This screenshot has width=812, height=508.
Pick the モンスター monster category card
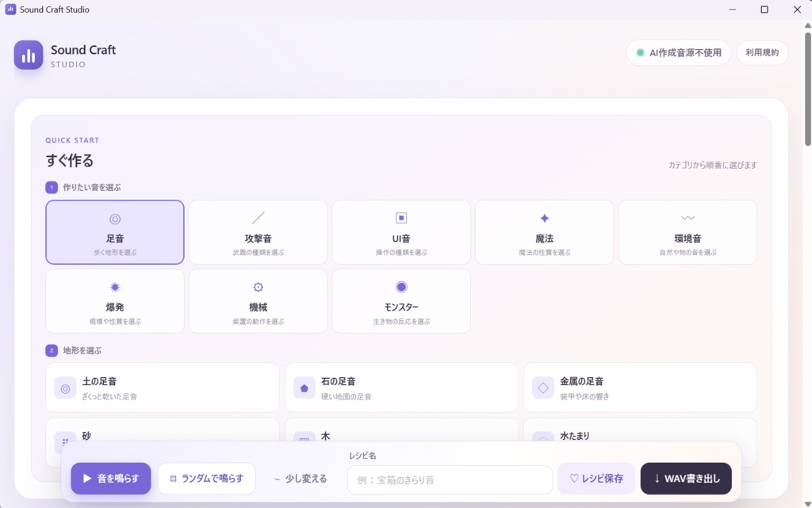401,301
